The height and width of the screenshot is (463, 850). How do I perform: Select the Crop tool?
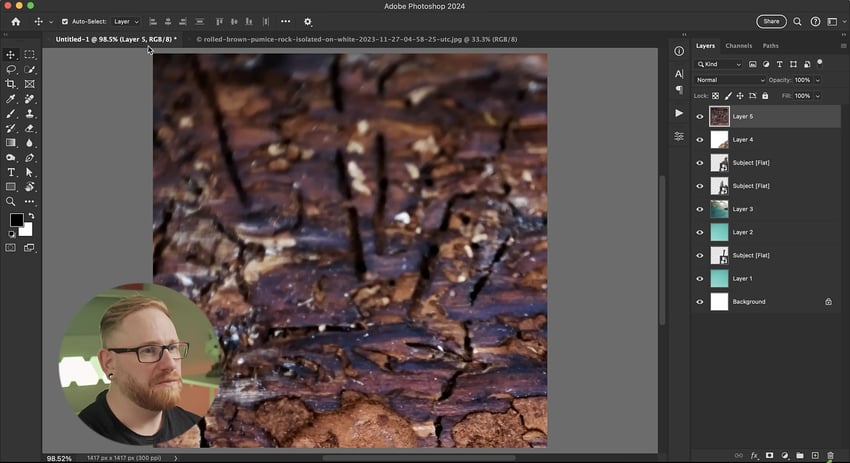tap(11, 85)
